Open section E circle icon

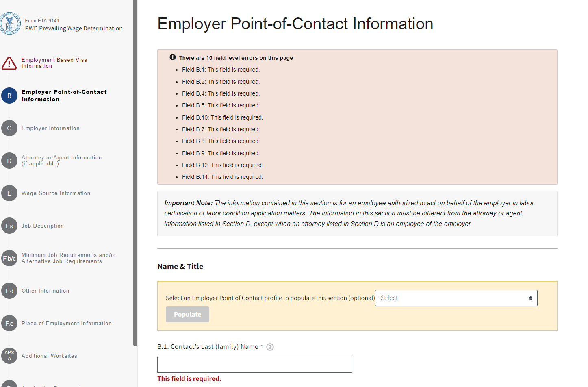(x=9, y=193)
